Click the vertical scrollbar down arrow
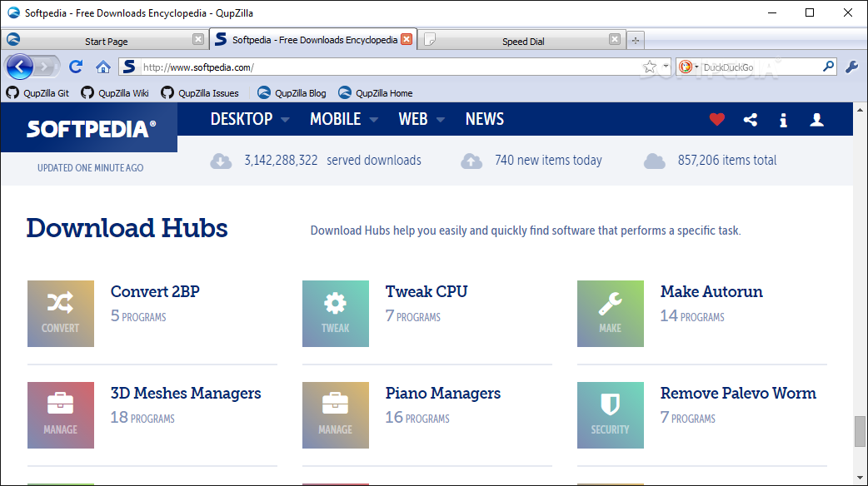Viewport: 868px width, 486px height. point(860,477)
